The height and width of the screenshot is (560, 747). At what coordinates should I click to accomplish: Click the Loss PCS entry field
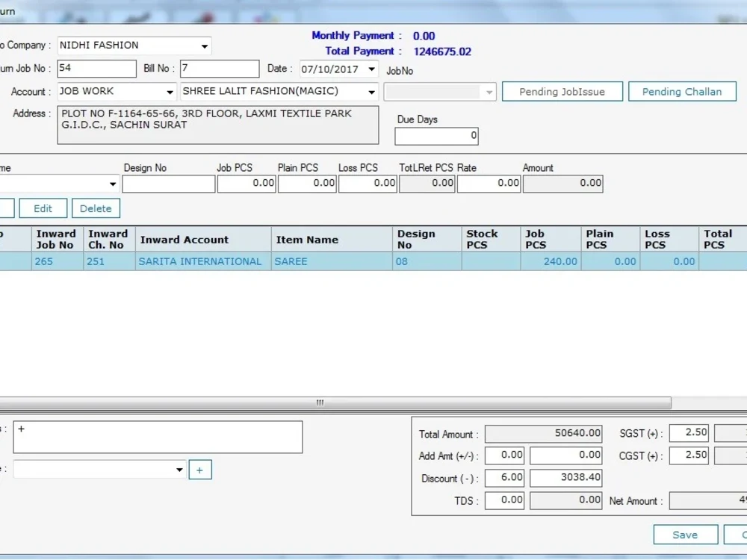tap(368, 184)
